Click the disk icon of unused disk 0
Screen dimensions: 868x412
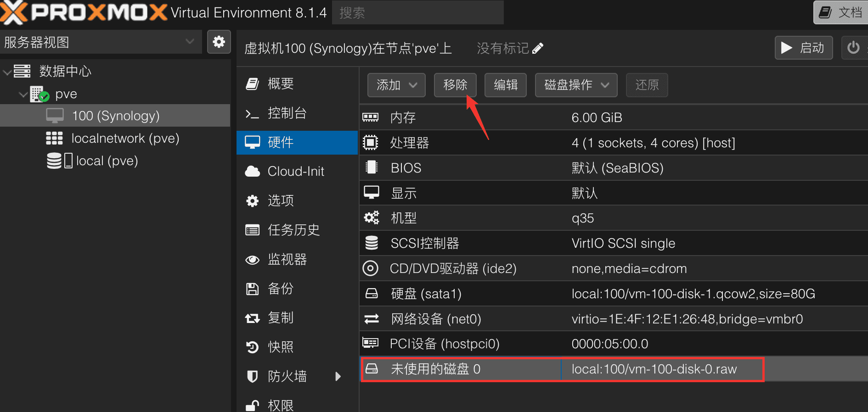[372, 368]
